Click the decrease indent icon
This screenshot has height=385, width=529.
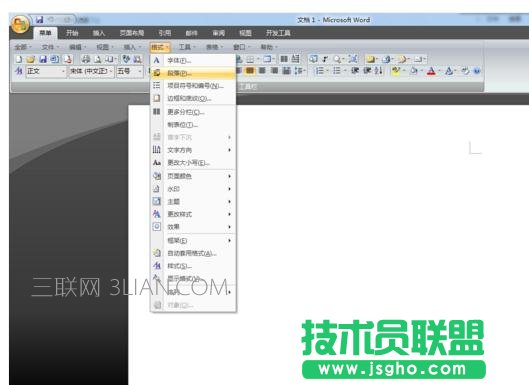click(x=355, y=71)
